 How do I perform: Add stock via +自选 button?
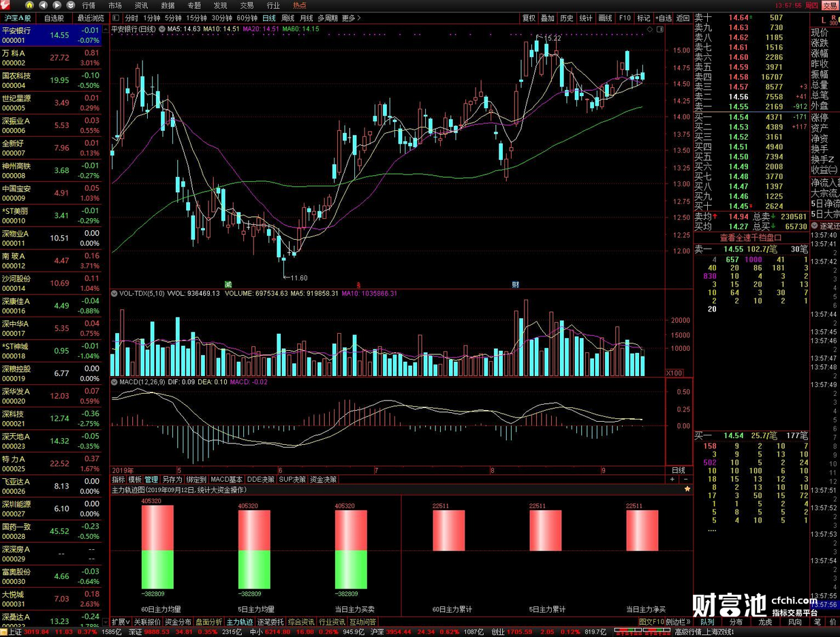664,18
